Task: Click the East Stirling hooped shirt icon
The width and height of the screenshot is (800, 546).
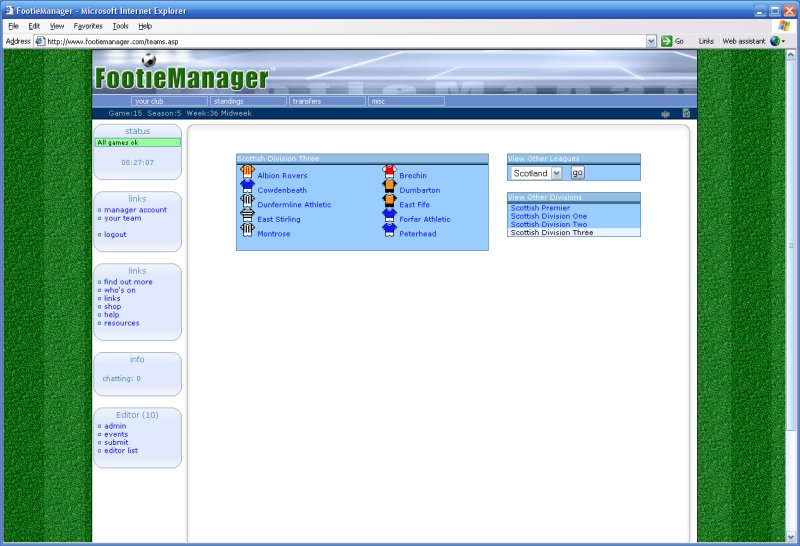Action: tap(247, 215)
